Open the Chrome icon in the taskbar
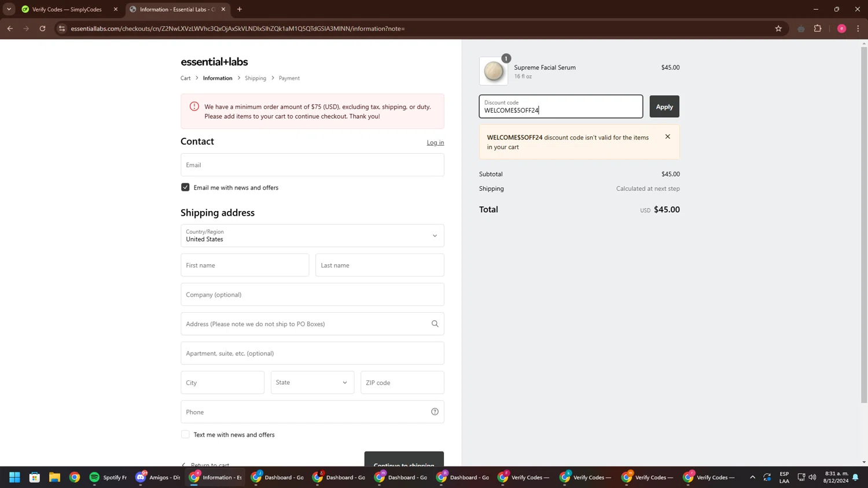 point(75,477)
